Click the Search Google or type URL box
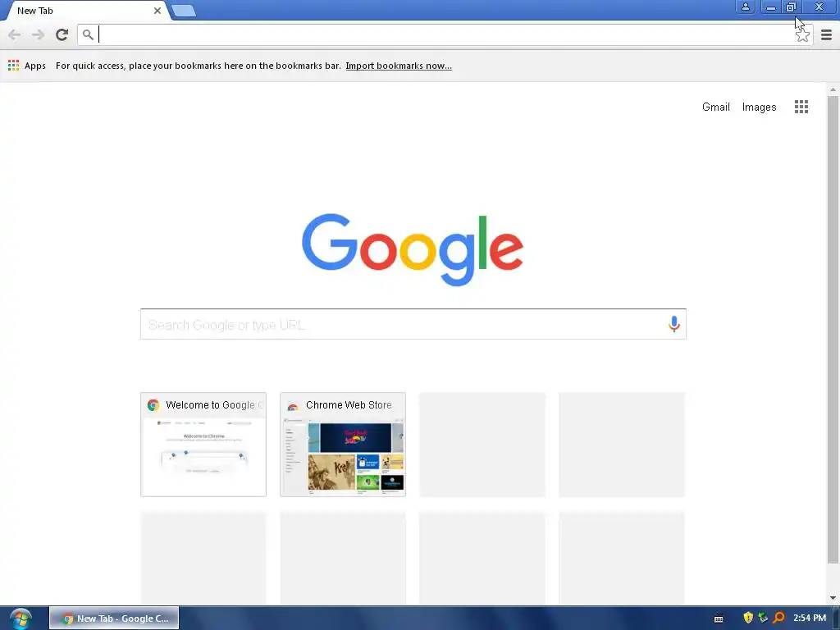840x630 pixels. click(413, 324)
